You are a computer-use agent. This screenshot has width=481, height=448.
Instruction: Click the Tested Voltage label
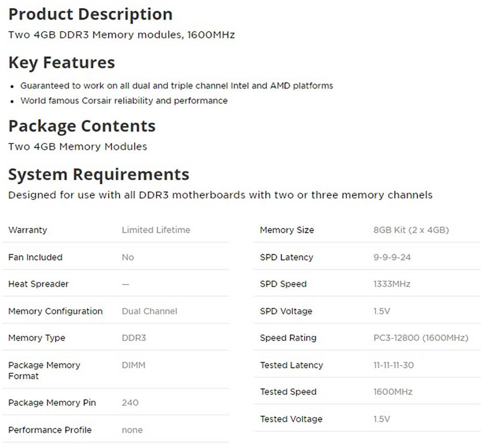pyautogui.click(x=291, y=419)
